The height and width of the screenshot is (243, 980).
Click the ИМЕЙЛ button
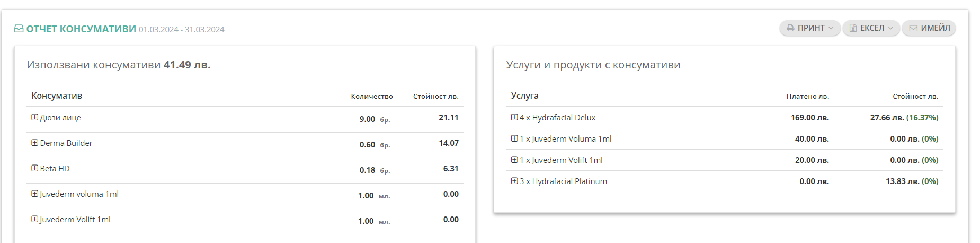(x=929, y=28)
